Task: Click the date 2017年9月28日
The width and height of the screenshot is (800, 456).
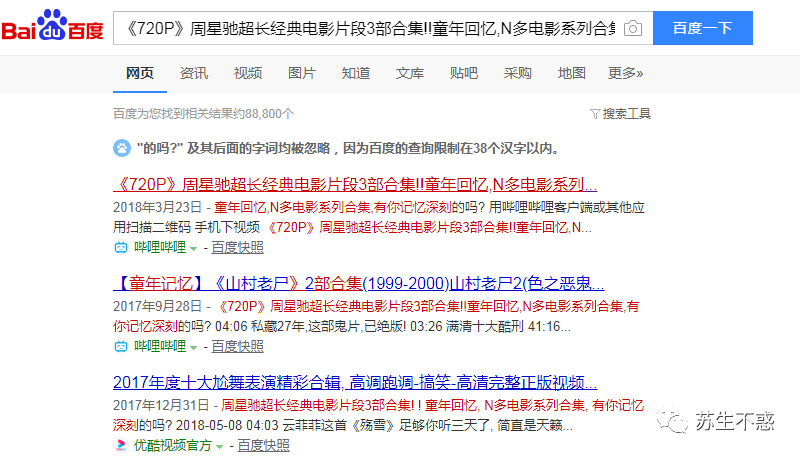Action: point(158,306)
